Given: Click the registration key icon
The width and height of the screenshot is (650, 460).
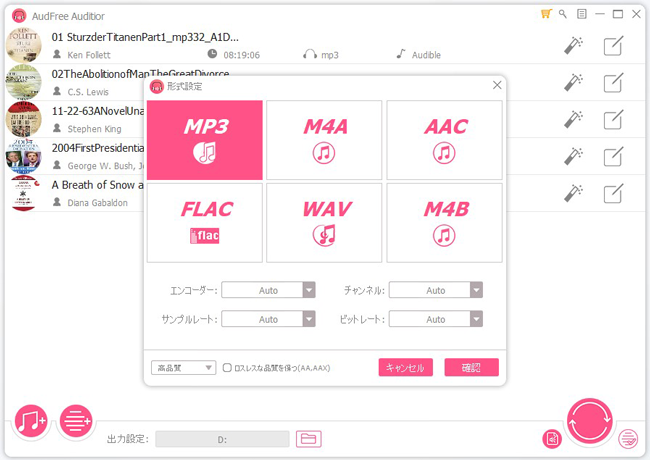Looking at the screenshot, I should pyautogui.click(x=563, y=14).
